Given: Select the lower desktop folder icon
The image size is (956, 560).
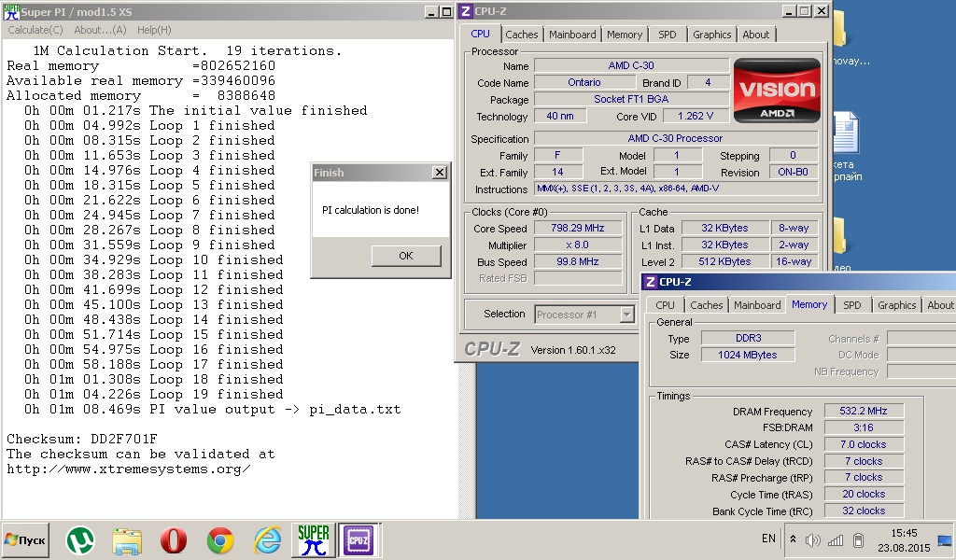Looking at the screenshot, I should point(839,236).
